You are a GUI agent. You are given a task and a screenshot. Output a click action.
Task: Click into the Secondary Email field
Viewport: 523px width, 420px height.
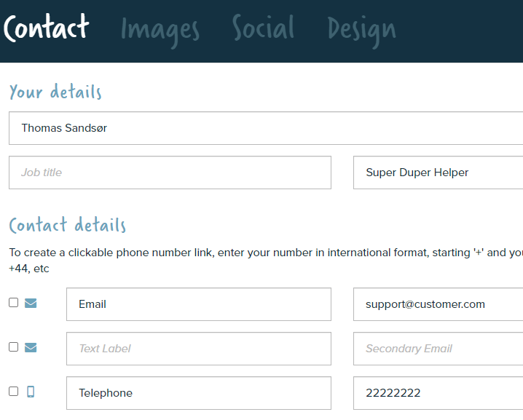437,349
